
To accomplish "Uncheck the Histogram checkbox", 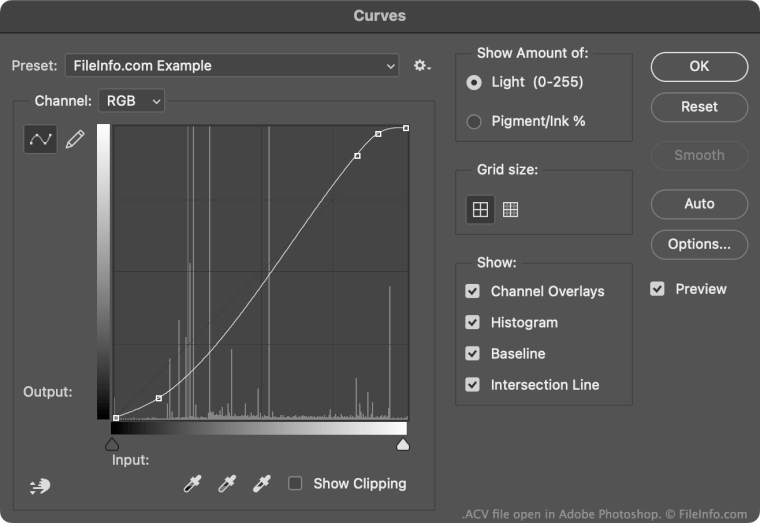I will tap(472, 323).
